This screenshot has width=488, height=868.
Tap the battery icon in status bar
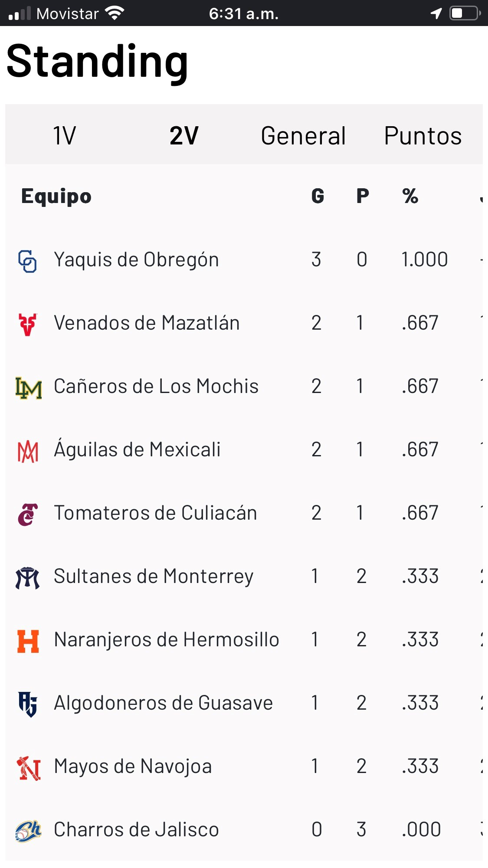pyautogui.click(x=465, y=13)
